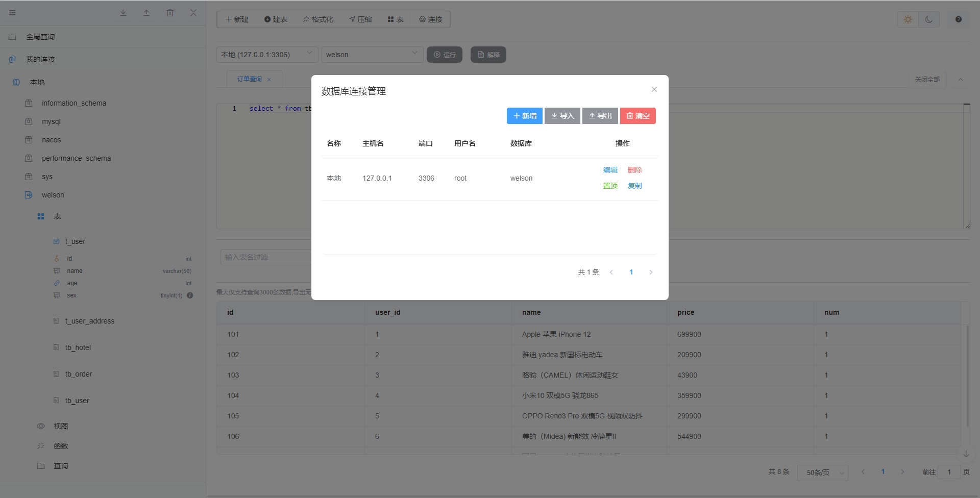The image size is (980, 498).
Task: Click the 运行 run button
Action: pos(445,55)
